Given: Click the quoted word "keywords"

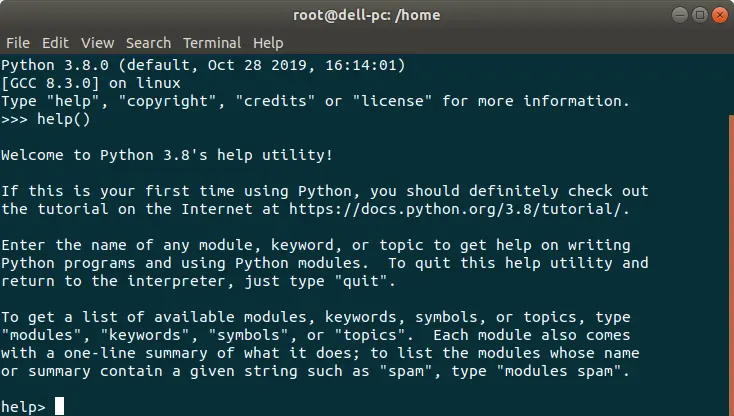Looking at the screenshot, I should coord(140,335).
